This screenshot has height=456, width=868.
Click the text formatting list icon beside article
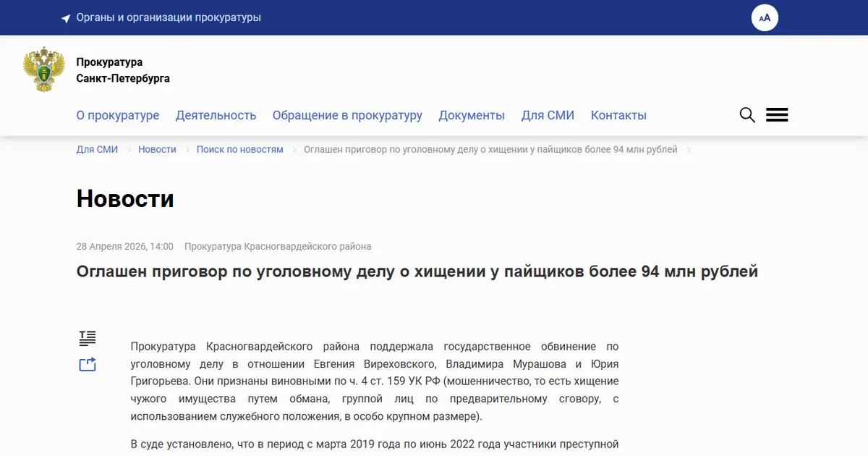tap(88, 338)
